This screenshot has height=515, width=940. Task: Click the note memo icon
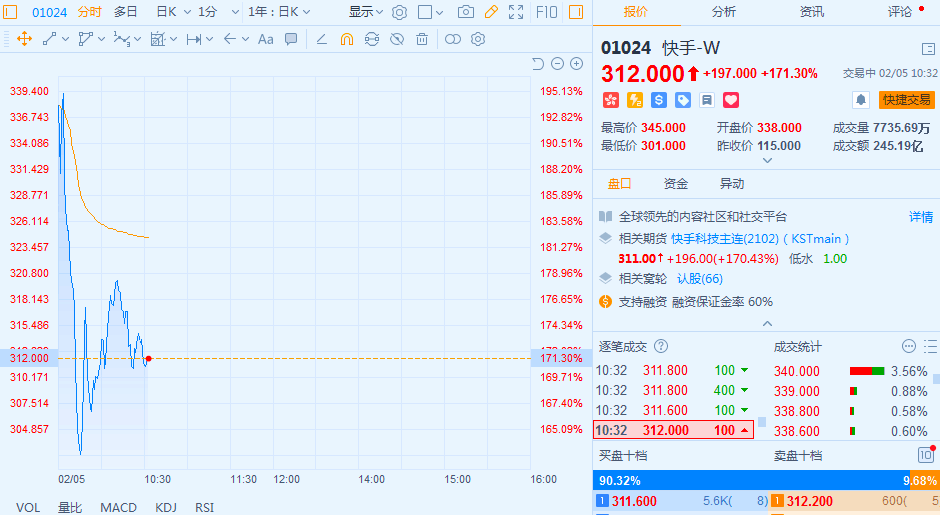[x=707, y=100]
